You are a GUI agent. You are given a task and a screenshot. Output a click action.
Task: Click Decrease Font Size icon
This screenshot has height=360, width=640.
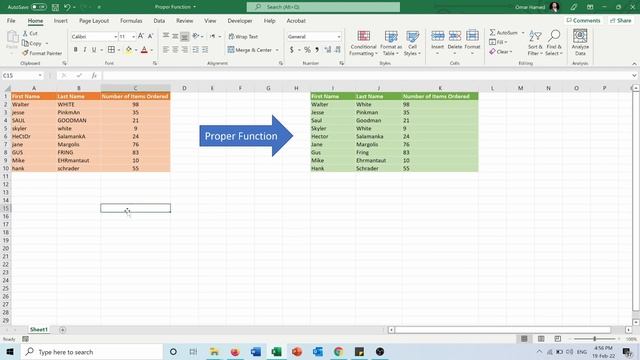[151, 36]
